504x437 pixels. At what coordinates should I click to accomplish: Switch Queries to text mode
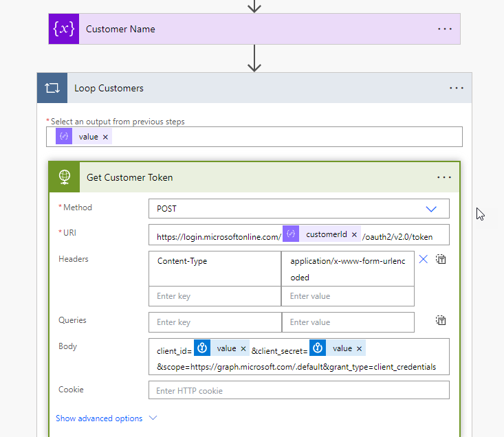pyautogui.click(x=441, y=320)
